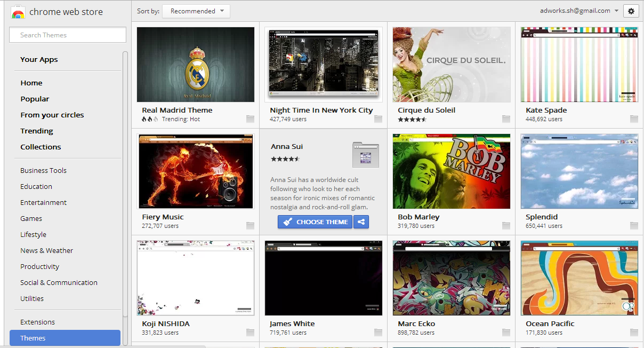Select the Entertainment category
Screen dimensions: 644x348
[x=44, y=203]
